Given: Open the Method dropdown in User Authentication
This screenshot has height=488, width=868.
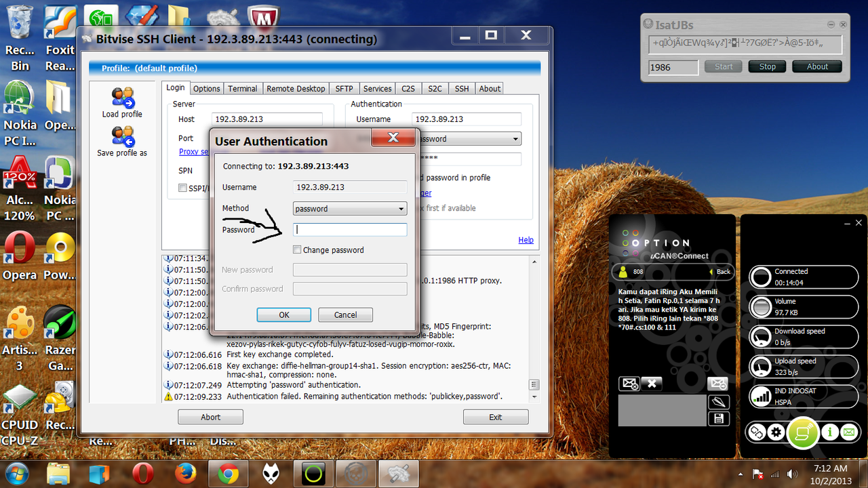Looking at the screenshot, I should pos(350,209).
